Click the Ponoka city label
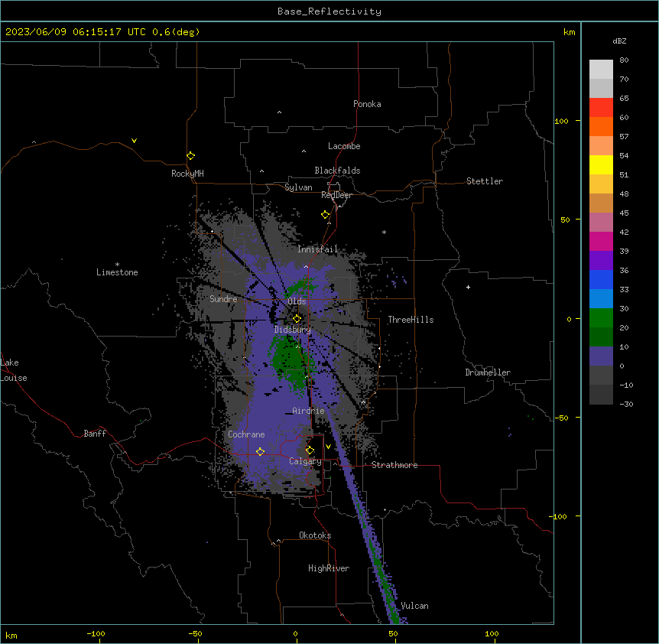 [367, 104]
